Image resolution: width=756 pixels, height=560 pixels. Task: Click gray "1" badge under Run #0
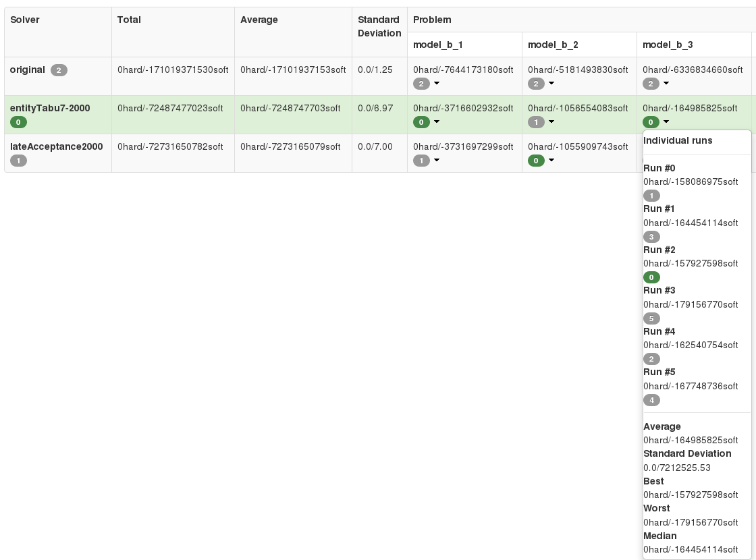(x=651, y=196)
